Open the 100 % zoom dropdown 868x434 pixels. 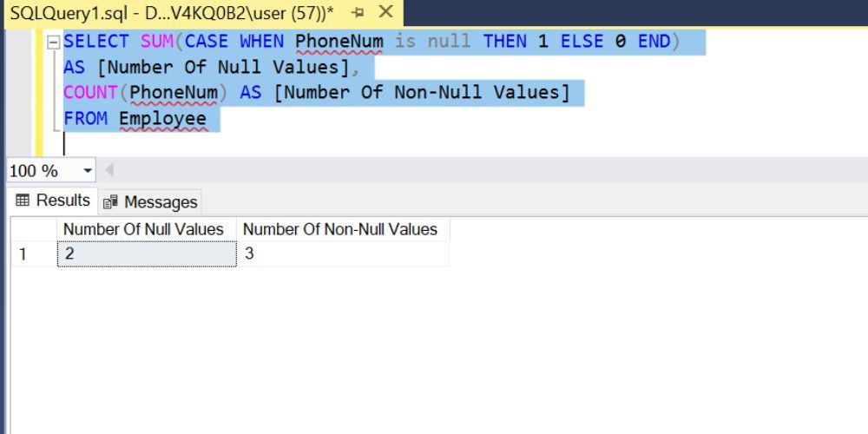click(88, 171)
